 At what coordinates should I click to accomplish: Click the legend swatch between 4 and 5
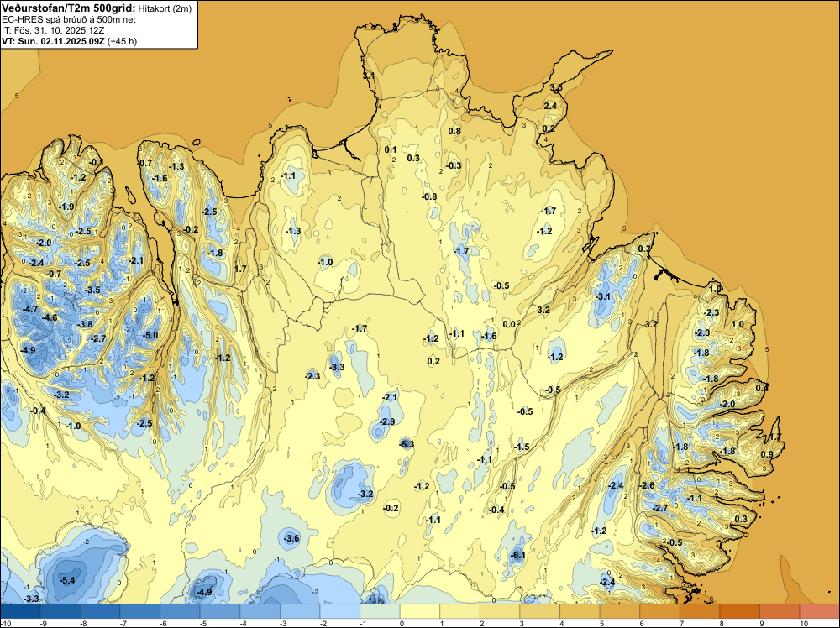pos(580,611)
